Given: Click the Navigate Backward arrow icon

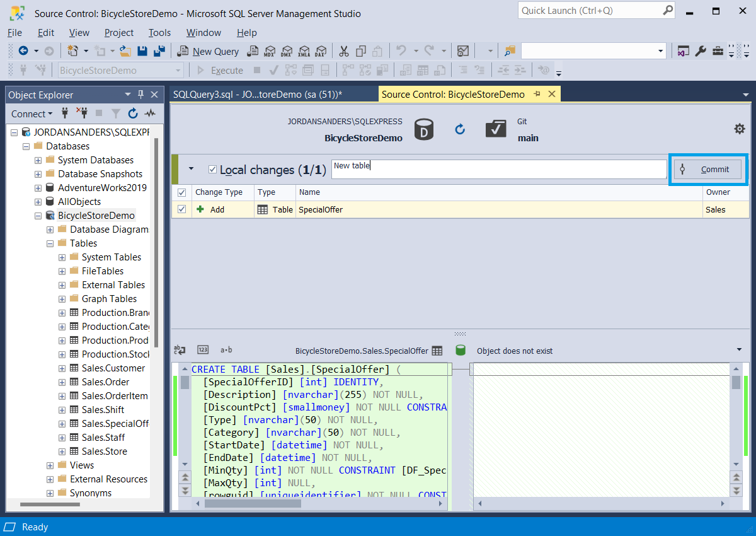Looking at the screenshot, I should 23,51.
